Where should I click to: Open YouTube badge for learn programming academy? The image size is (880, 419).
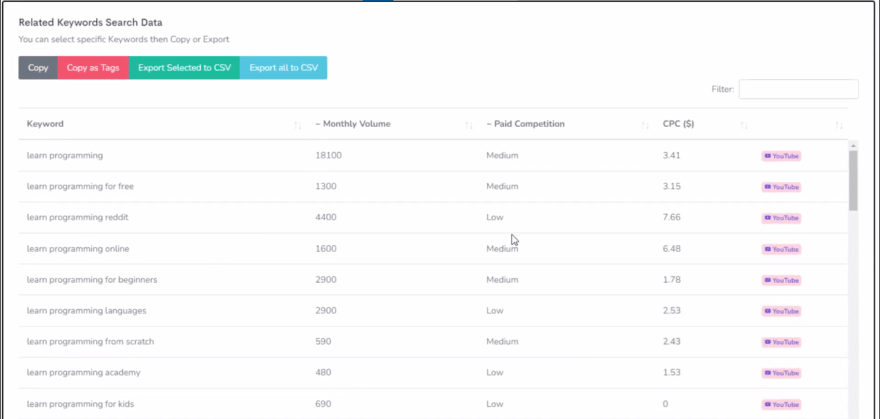pyautogui.click(x=781, y=373)
